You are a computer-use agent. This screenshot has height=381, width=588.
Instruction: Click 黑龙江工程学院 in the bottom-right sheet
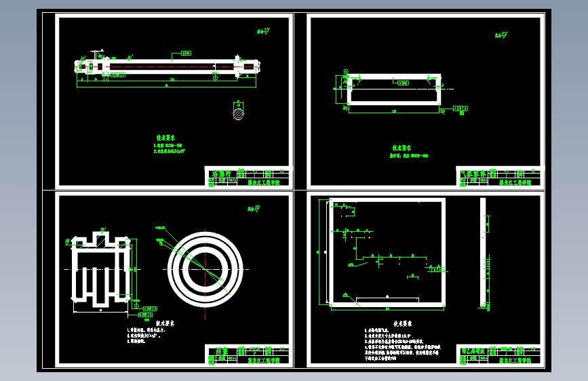pyautogui.click(x=515, y=361)
